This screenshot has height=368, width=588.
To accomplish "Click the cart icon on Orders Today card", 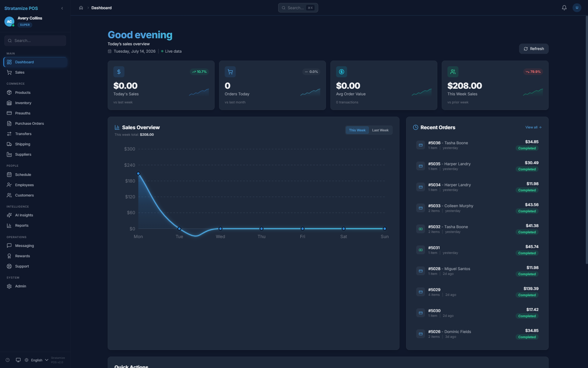I will point(230,72).
